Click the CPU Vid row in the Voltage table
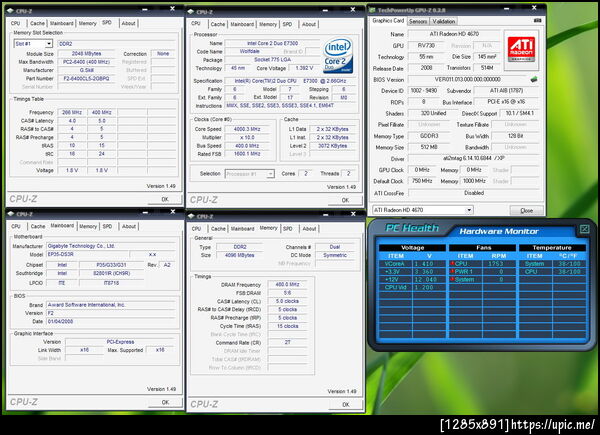The image size is (600, 435). tap(412, 287)
